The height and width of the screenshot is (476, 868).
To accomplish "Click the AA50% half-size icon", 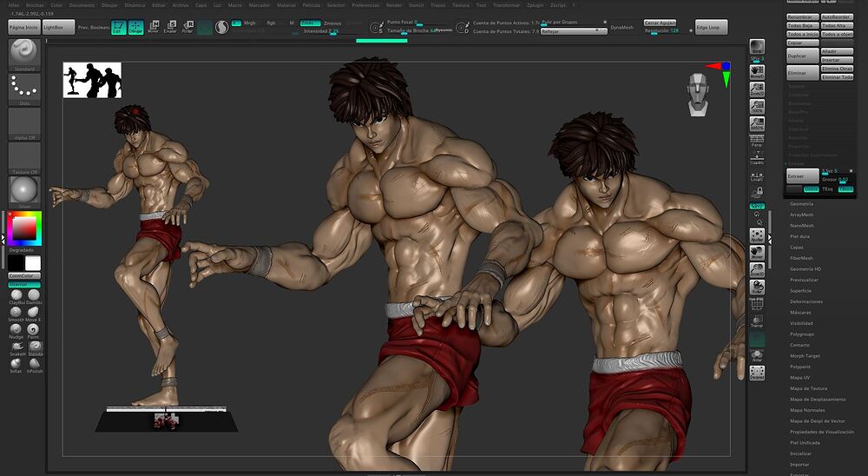I will [757, 123].
